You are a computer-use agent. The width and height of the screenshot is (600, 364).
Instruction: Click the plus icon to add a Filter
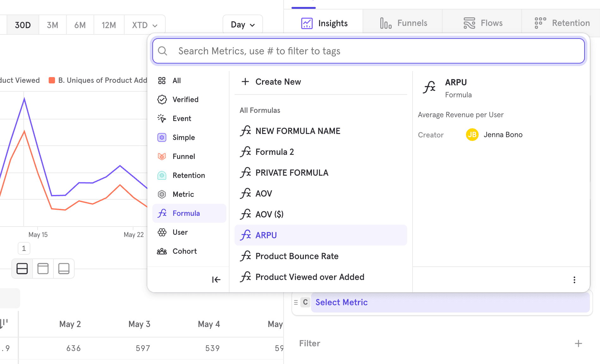(578, 343)
